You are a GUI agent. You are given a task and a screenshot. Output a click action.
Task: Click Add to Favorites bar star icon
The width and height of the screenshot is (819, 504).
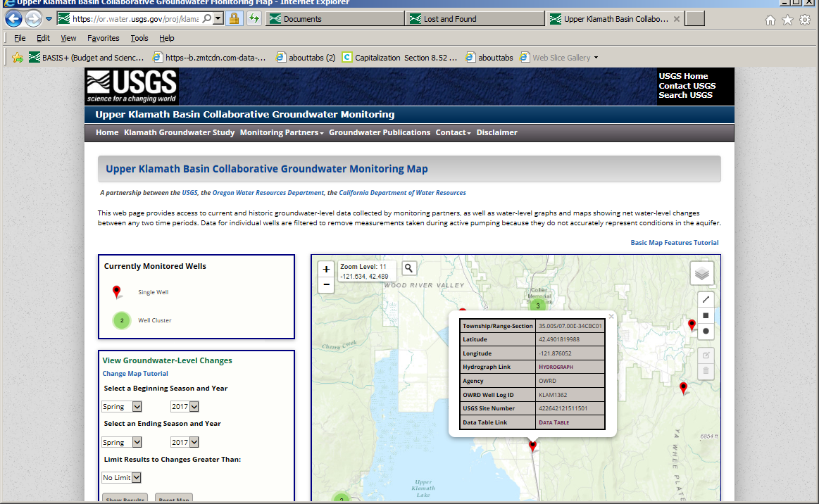(x=17, y=58)
